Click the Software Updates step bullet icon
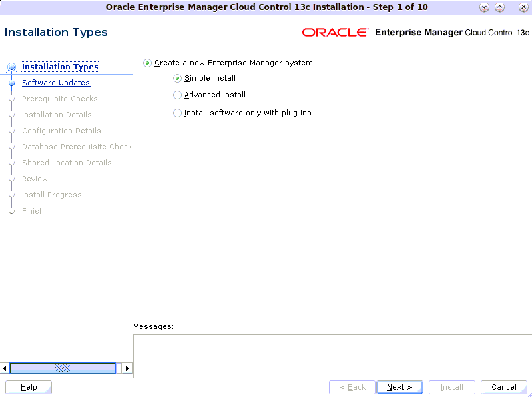The width and height of the screenshot is (532, 397). [12, 83]
